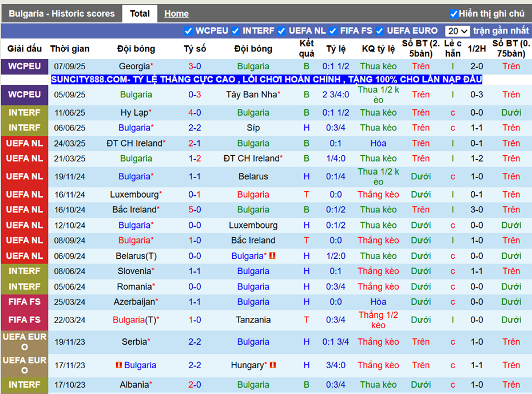Open the Home tab

pos(176,14)
